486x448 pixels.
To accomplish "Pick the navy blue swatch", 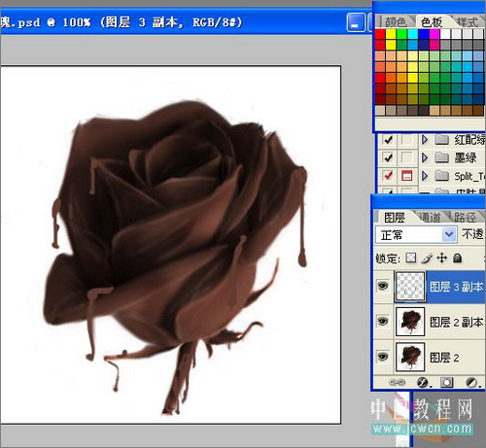I will pyautogui.click(x=424, y=45).
